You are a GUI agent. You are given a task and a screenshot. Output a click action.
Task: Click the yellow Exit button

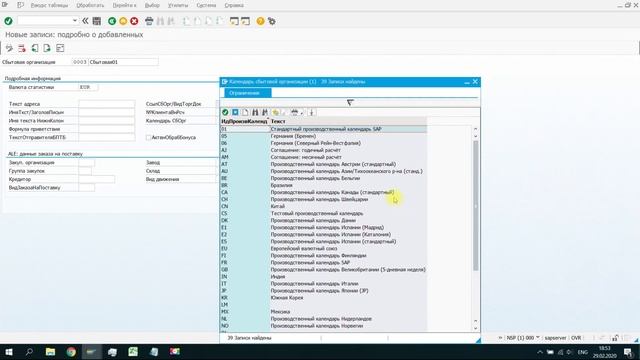point(123,21)
